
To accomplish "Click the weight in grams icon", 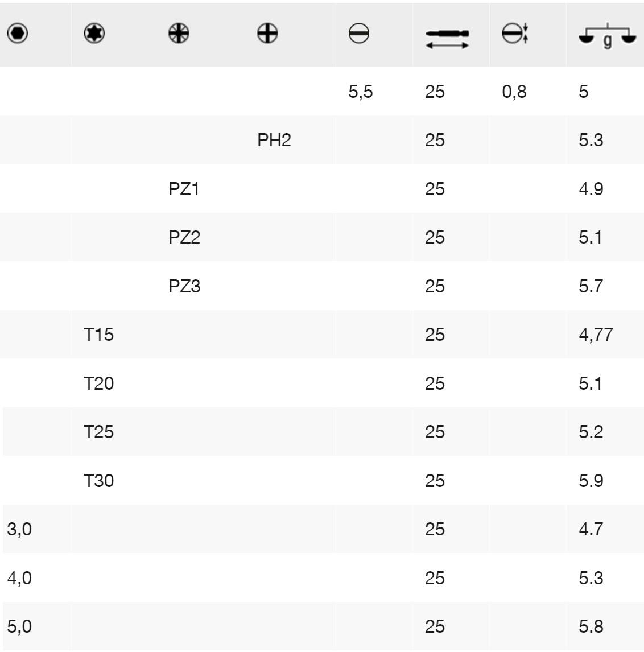I will click(606, 38).
